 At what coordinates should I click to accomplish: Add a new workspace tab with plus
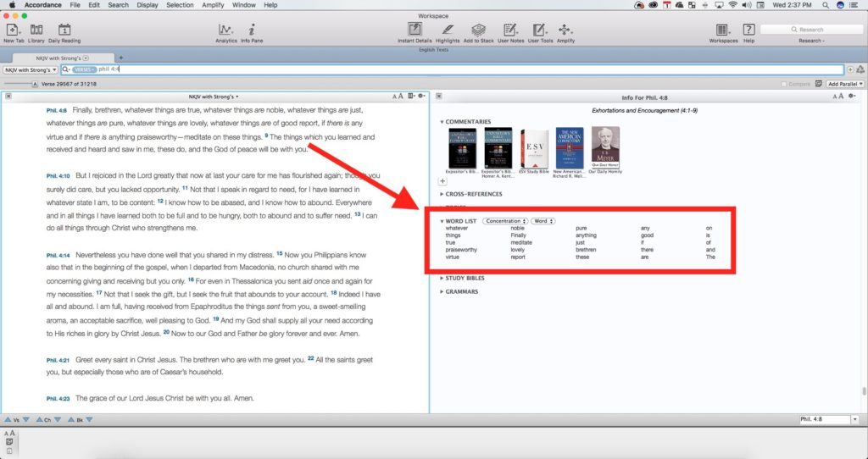tap(120, 58)
